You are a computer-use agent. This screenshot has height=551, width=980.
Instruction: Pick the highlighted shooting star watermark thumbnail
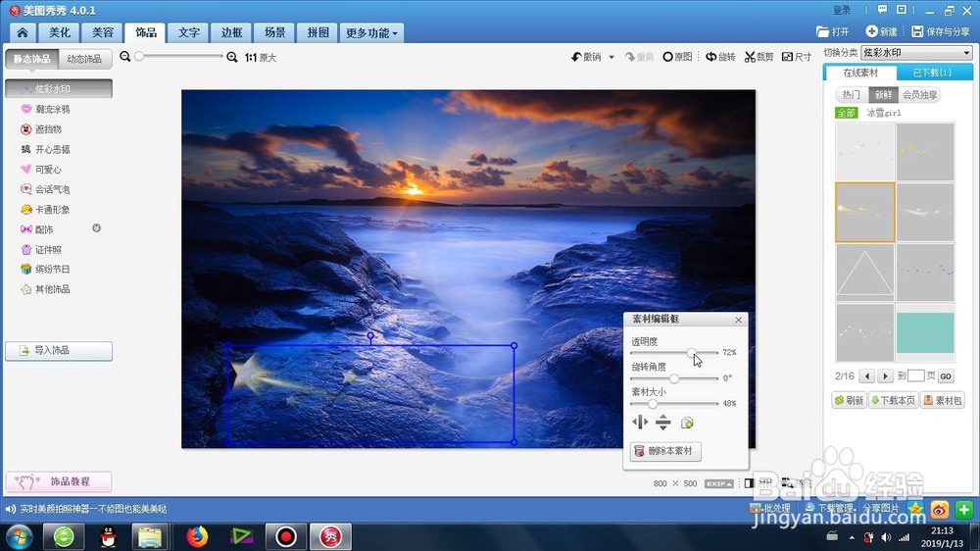click(x=865, y=212)
